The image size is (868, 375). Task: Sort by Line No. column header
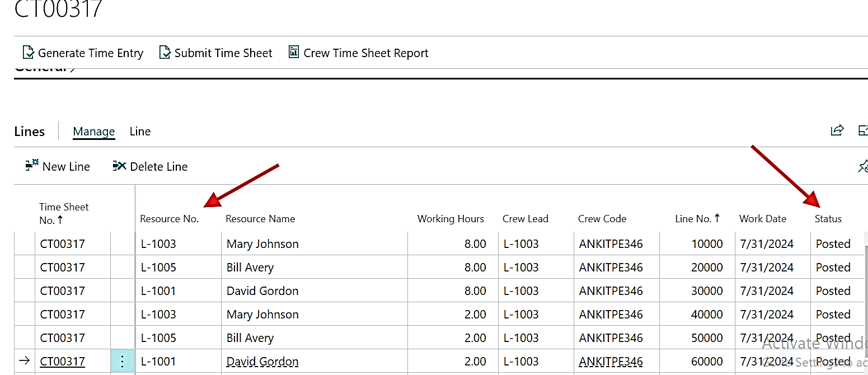697,219
